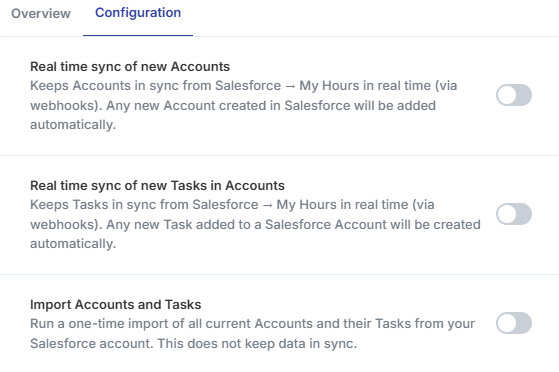Image resolution: width=559 pixels, height=372 pixels.
Task: Click the 'Import Accounts and Tasks' heading
Action: point(116,305)
